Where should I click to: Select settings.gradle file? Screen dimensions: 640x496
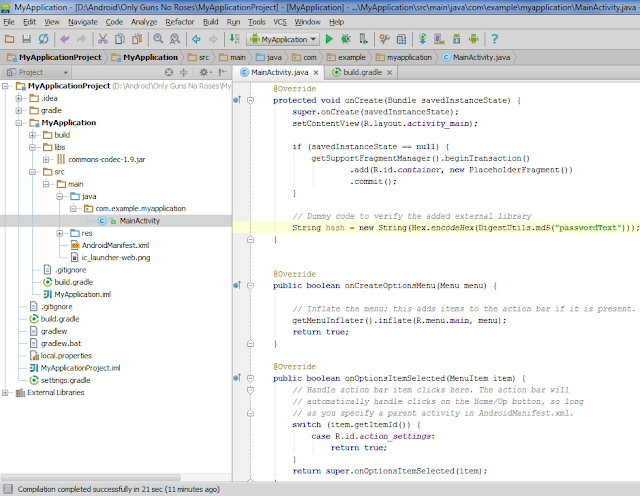[65, 380]
